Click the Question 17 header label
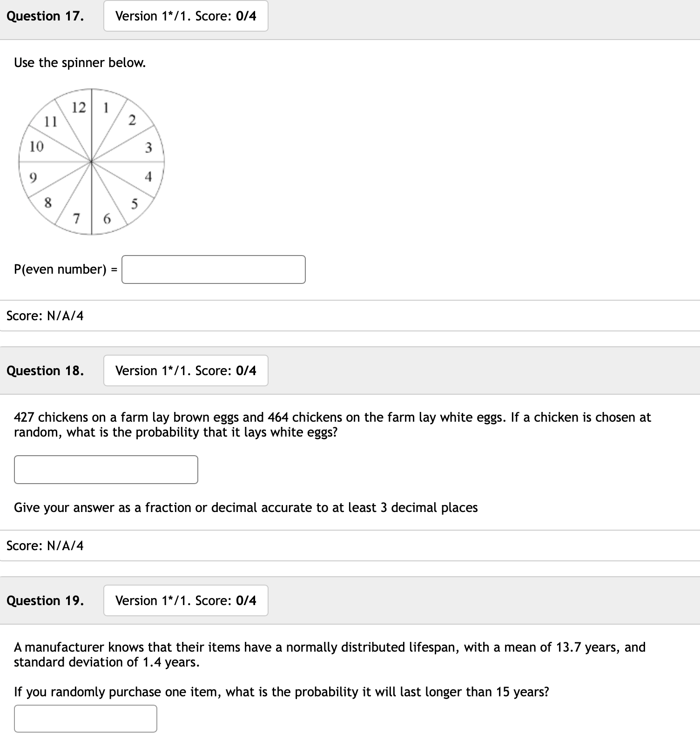Viewport: 700px width, 741px height. [45, 16]
